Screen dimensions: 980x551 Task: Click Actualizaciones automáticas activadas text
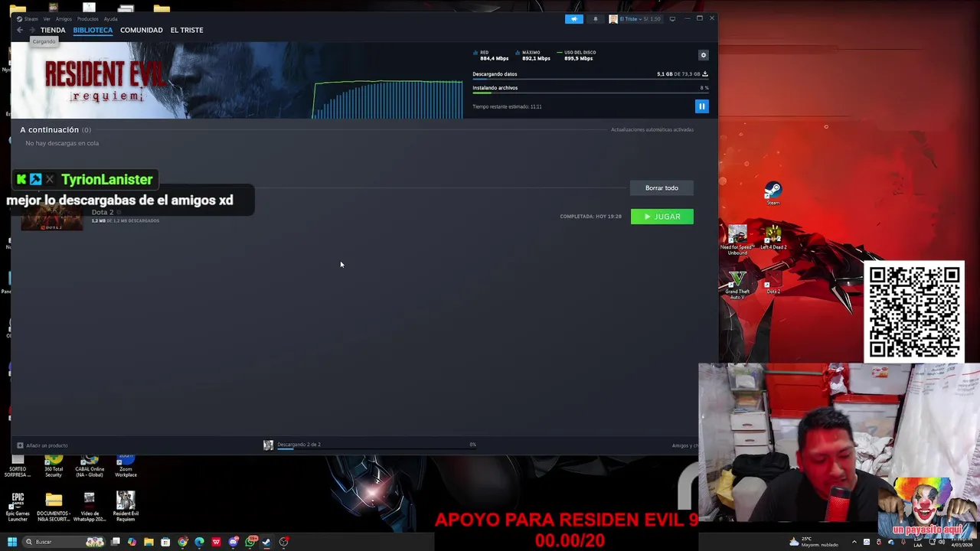click(652, 129)
